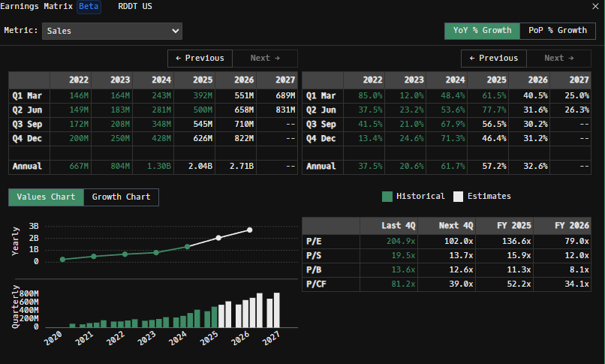
Task: Click the Beta badge
Action: 89,7
